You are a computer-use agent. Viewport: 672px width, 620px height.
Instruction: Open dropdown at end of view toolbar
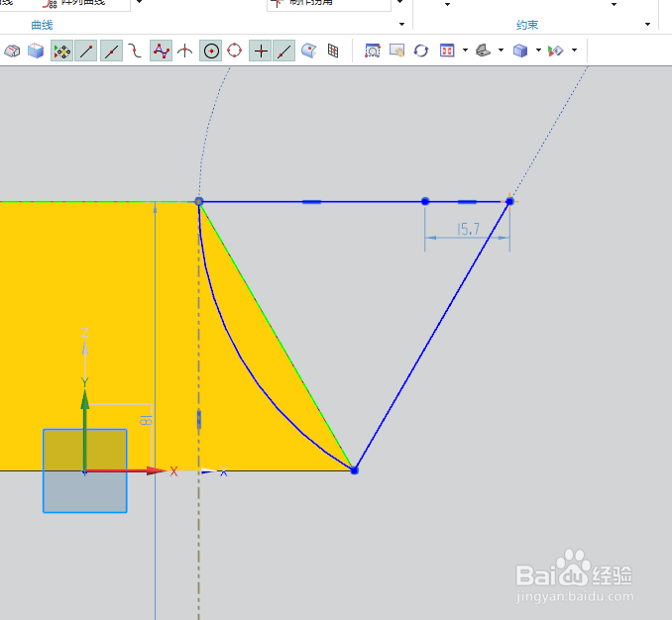coord(575,51)
